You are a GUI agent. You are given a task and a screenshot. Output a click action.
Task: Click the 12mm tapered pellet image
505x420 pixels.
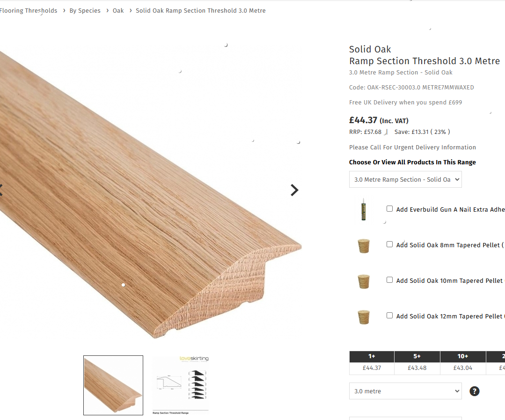click(x=364, y=317)
